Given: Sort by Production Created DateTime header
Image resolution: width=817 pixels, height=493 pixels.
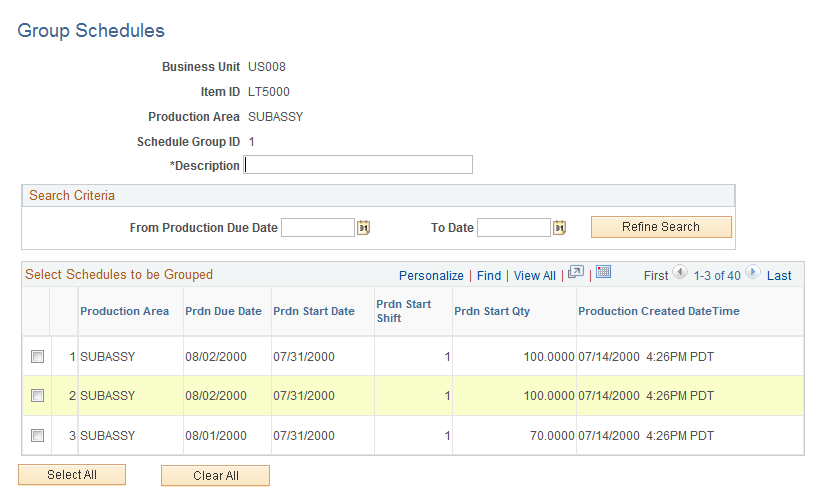Looking at the screenshot, I should 659,311.
